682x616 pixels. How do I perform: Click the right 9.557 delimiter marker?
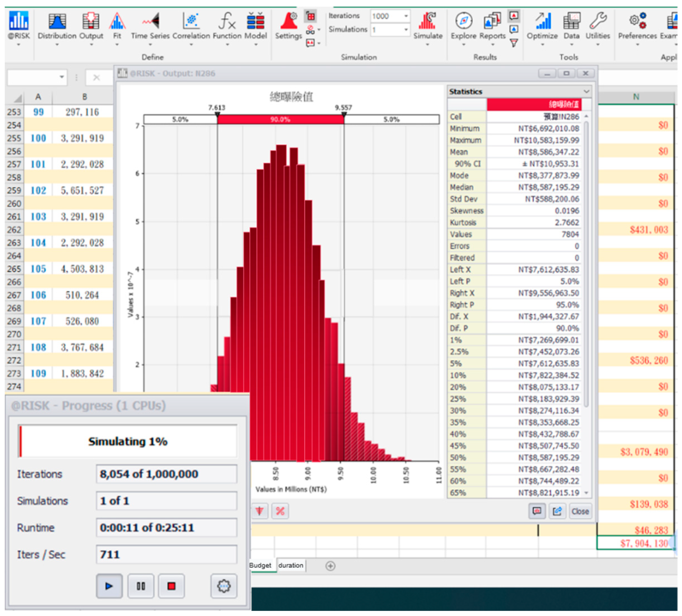coord(344,115)
